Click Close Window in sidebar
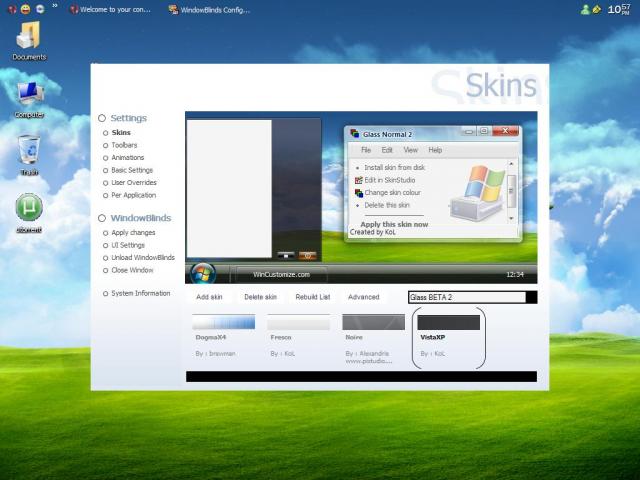 132,270
